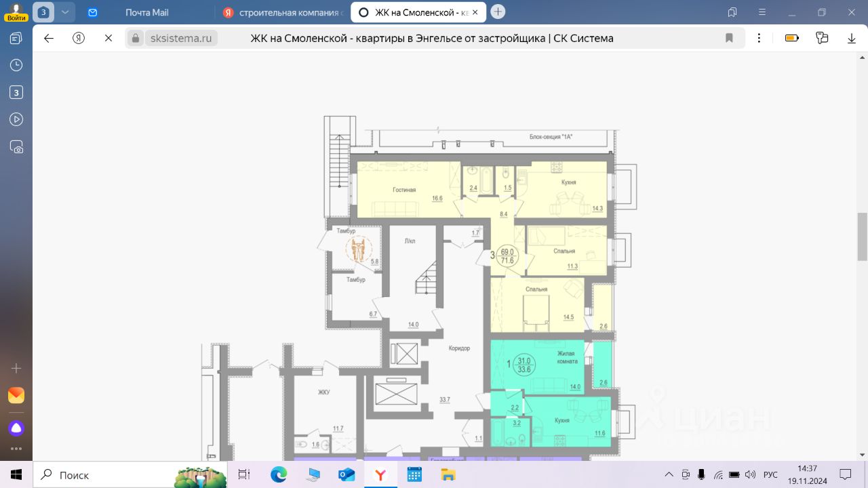Launch the Alice assistant in sidebar
868x488 pixels.
pos(16,428)
